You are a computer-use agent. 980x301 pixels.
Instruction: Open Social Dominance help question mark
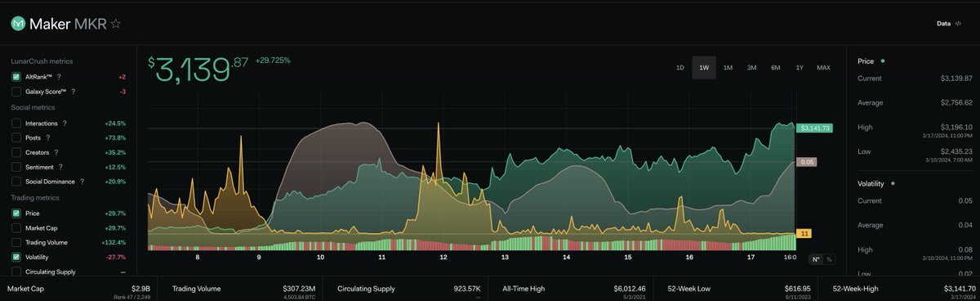pos(82,182)
